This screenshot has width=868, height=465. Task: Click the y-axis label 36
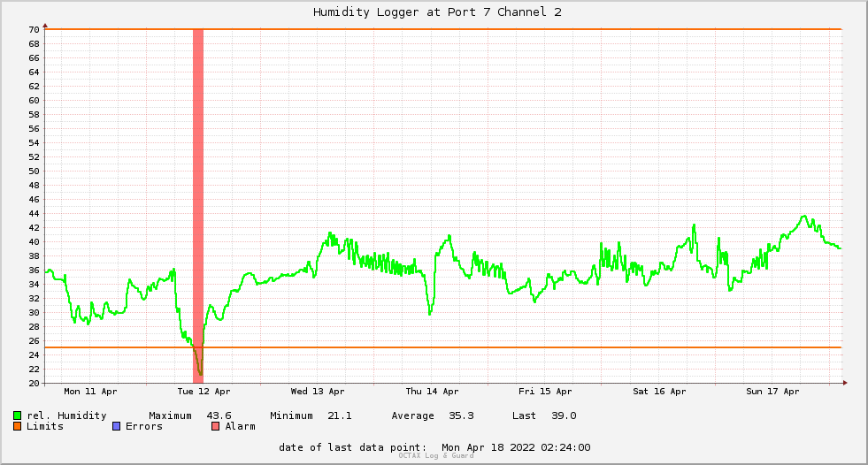[x=35, y=271]
